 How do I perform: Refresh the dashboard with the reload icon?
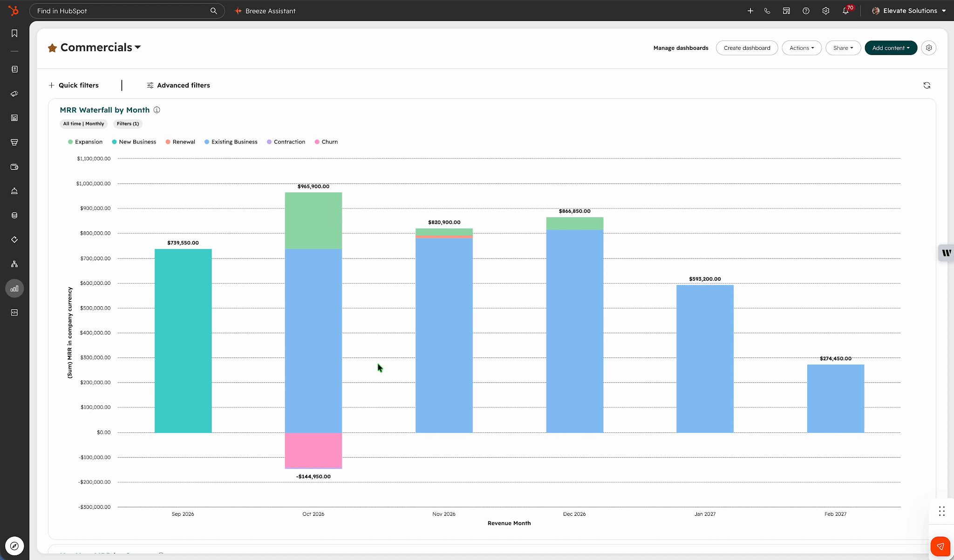point(927,85)
